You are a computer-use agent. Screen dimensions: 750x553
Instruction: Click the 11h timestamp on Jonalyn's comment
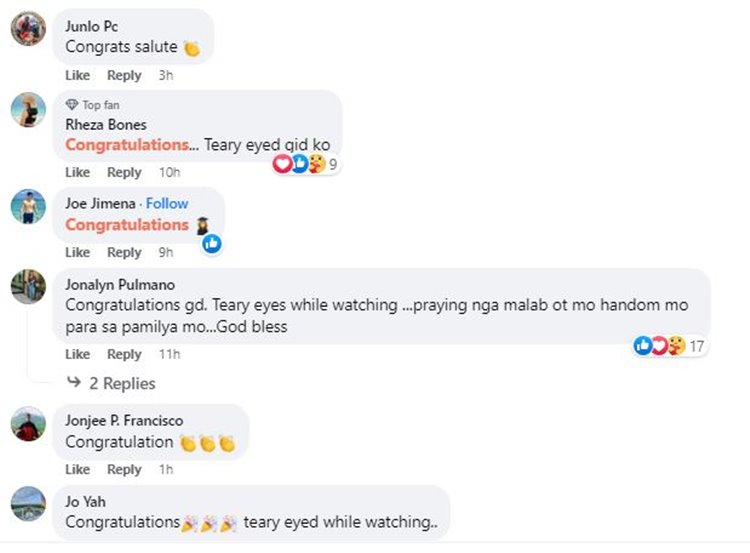169,354
